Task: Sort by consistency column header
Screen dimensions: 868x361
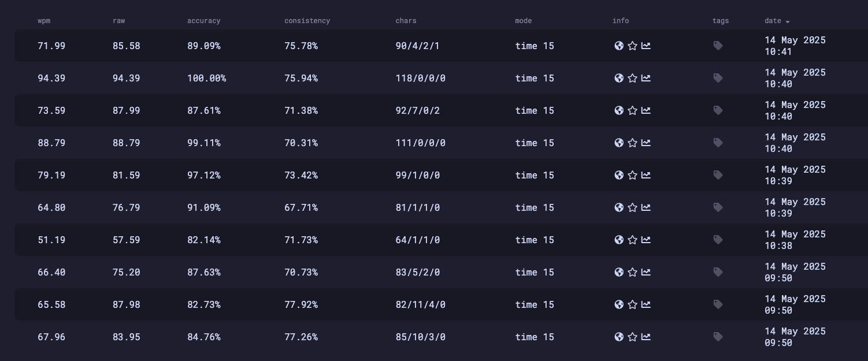Action: tap(307, 21)
